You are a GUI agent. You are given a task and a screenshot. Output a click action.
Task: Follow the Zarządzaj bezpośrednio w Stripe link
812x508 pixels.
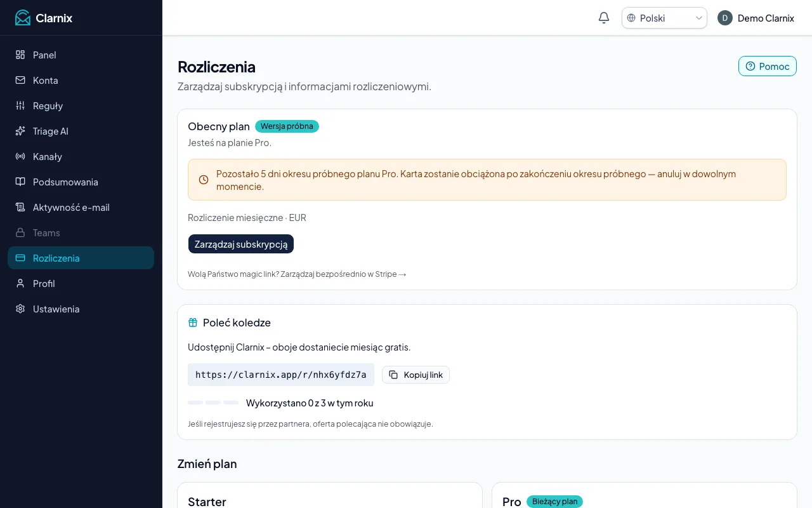pos(343,274)
